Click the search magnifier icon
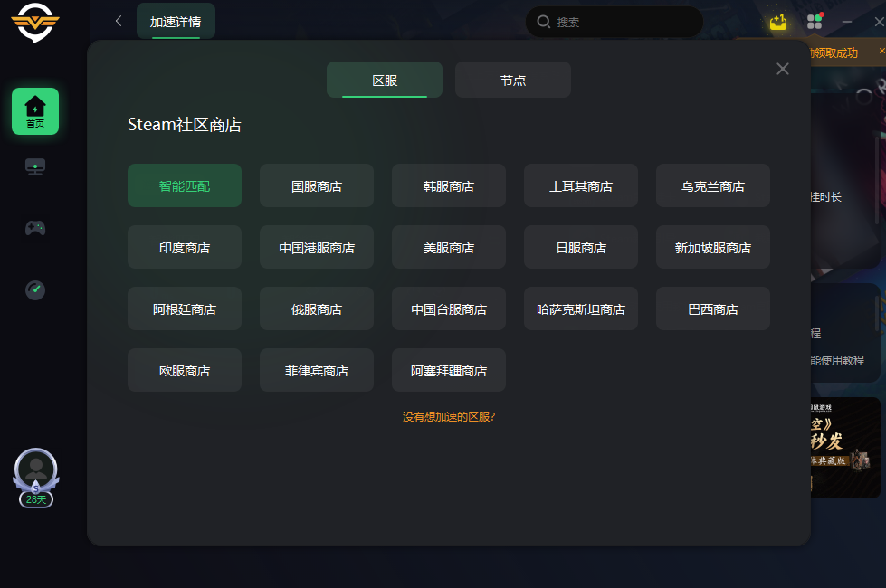886x588 pixels. click(544, 22)
